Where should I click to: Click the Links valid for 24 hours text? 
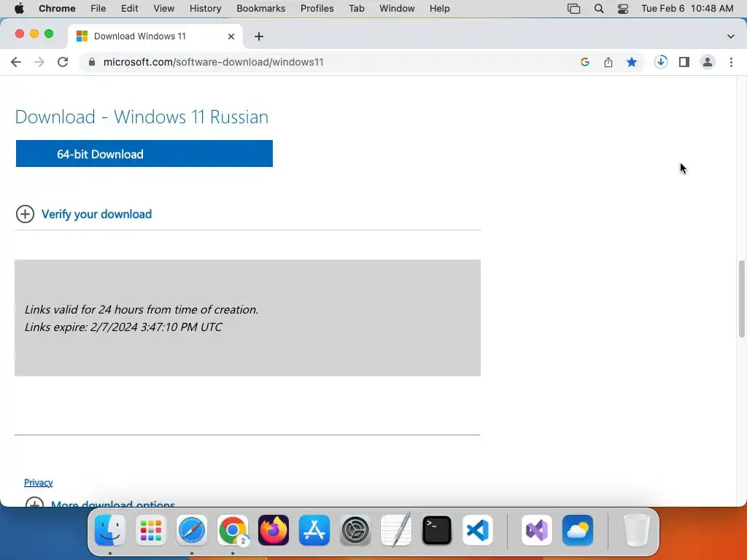(x=142, y=309)
